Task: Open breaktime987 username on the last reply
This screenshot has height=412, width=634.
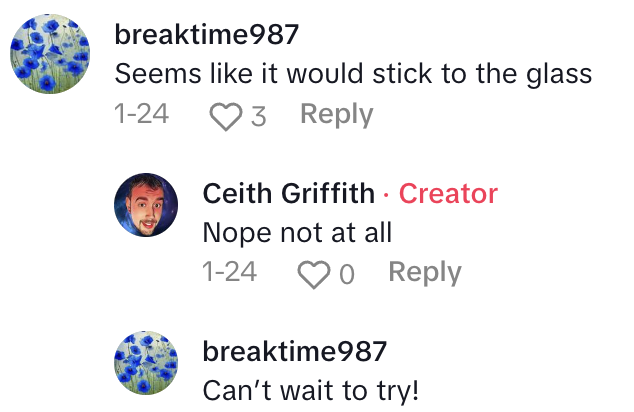Action: (294, 351)
